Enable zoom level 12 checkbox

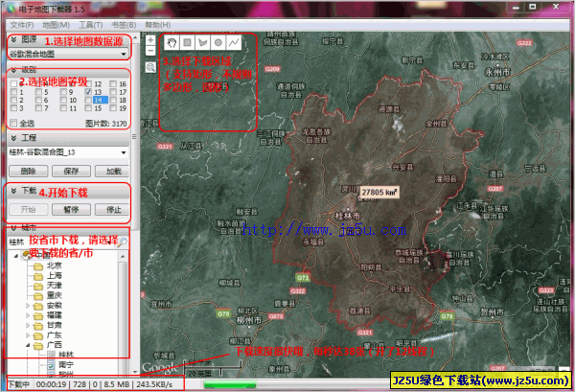[88, 83]
